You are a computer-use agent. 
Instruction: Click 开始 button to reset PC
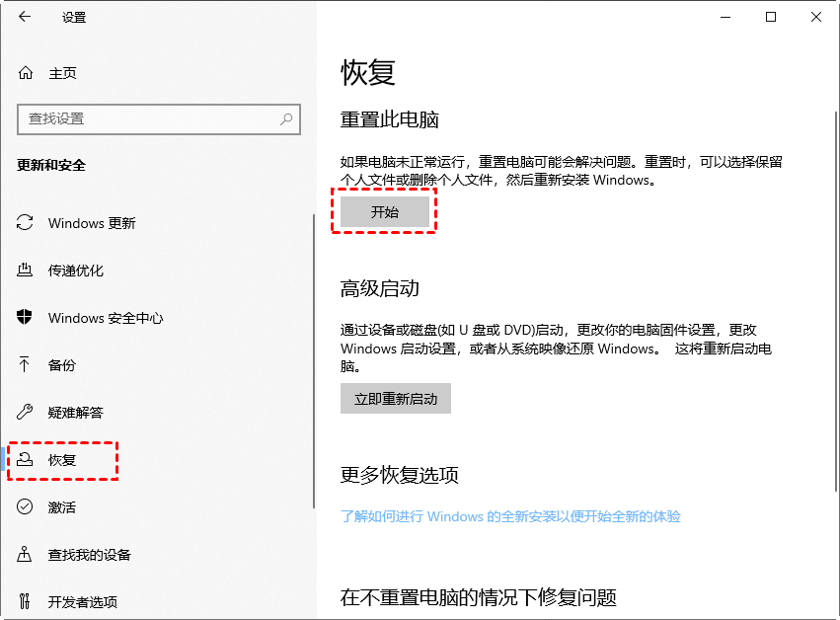pyautogui.click(x=385, y=211)
